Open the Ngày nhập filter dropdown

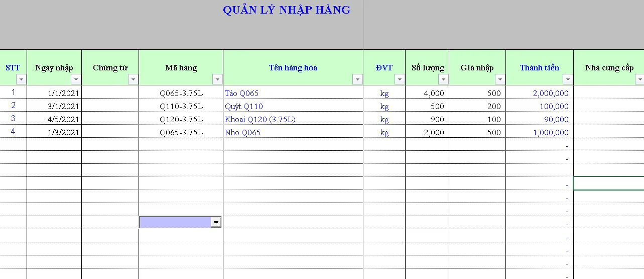pos(76,79)
